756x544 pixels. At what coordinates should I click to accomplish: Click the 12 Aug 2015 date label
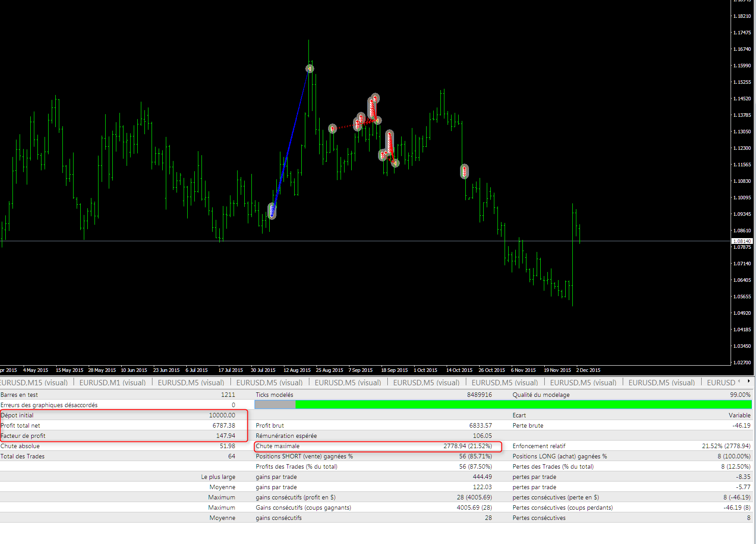(x=297, y=370)
